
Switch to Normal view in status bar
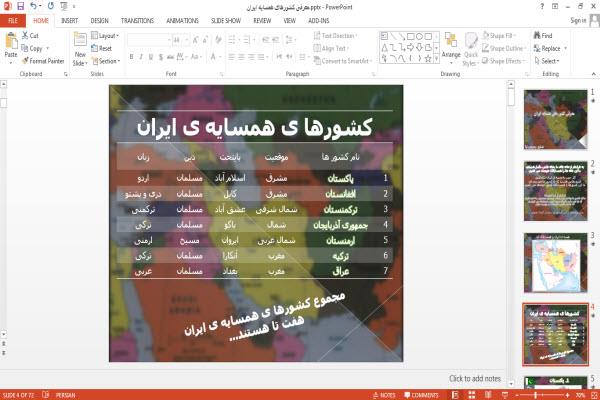tap(455, 395)
